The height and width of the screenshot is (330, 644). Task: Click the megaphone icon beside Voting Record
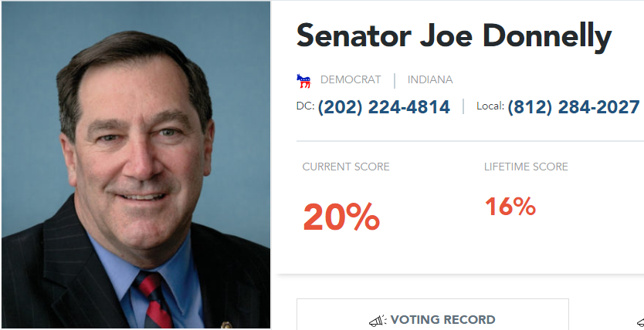click(377, 320)
